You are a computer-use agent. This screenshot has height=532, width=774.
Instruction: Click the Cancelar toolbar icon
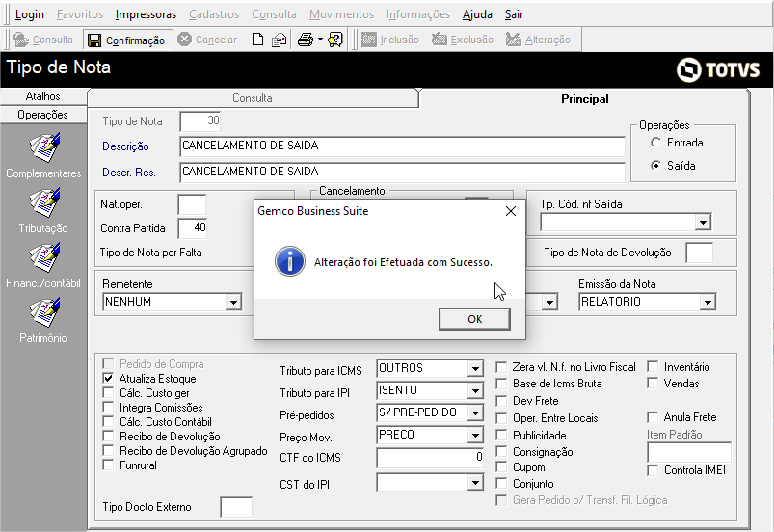coord(185,39)
